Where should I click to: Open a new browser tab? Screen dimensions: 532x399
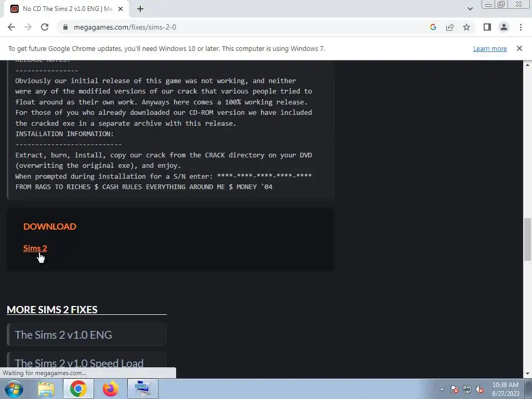140,9
